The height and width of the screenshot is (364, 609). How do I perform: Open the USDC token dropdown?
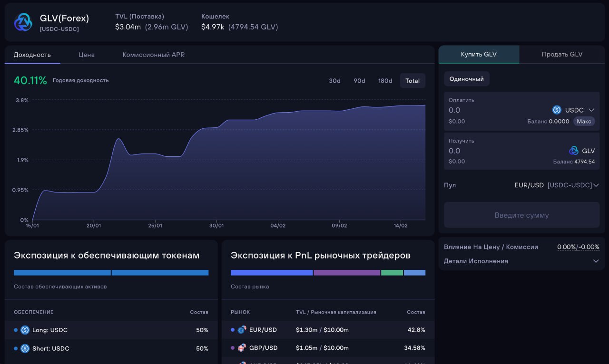coord(591,110)
